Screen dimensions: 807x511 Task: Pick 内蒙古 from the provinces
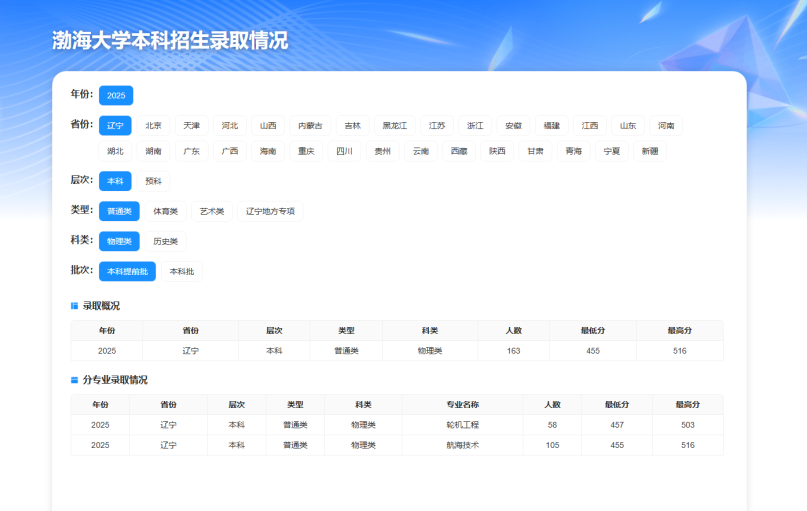point(310,126)
